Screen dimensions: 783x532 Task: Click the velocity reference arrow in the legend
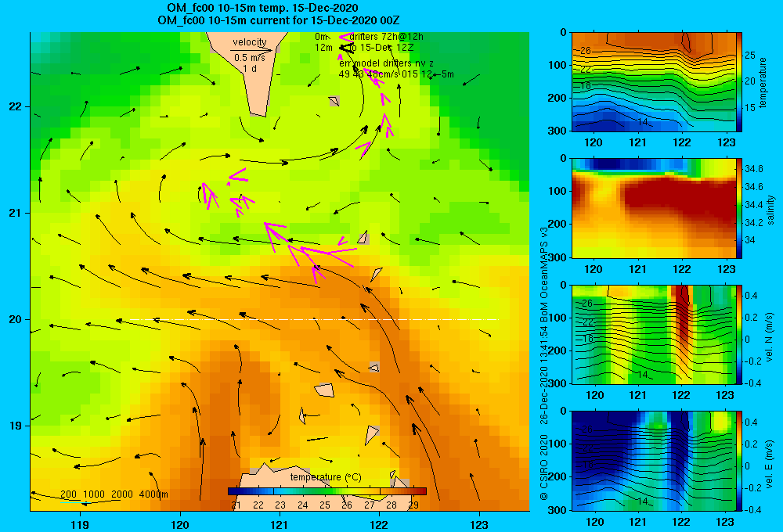point(251,50)
